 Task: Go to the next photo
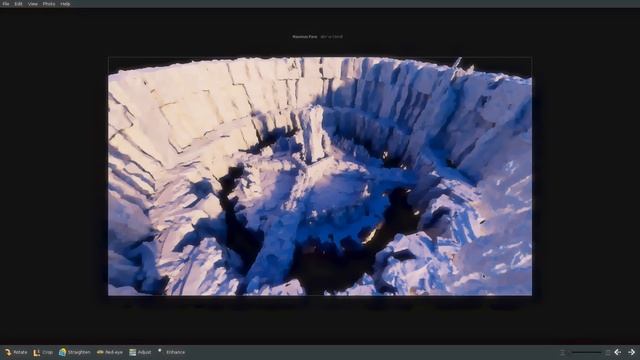(x=631, y=352)
